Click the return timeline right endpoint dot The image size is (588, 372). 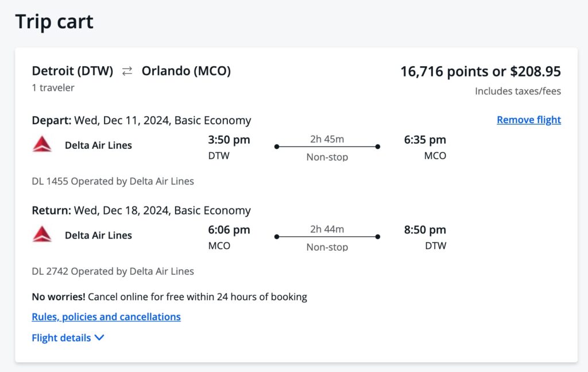click(x=377, y=236)
